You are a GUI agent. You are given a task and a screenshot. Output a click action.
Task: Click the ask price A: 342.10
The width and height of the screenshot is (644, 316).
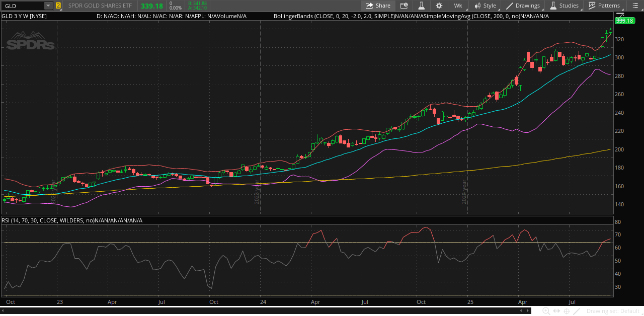[197, 8]
